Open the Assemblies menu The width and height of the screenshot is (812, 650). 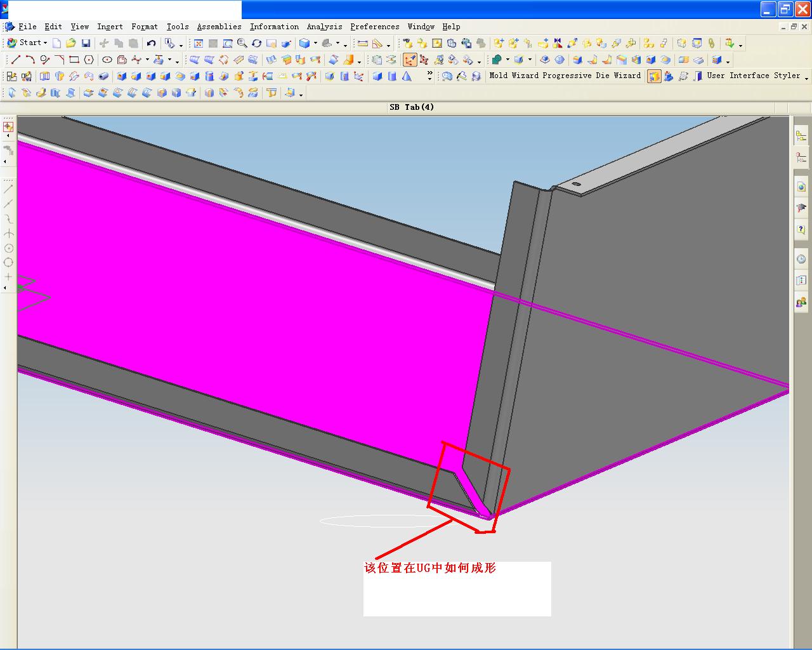click(x=219, y=27)
